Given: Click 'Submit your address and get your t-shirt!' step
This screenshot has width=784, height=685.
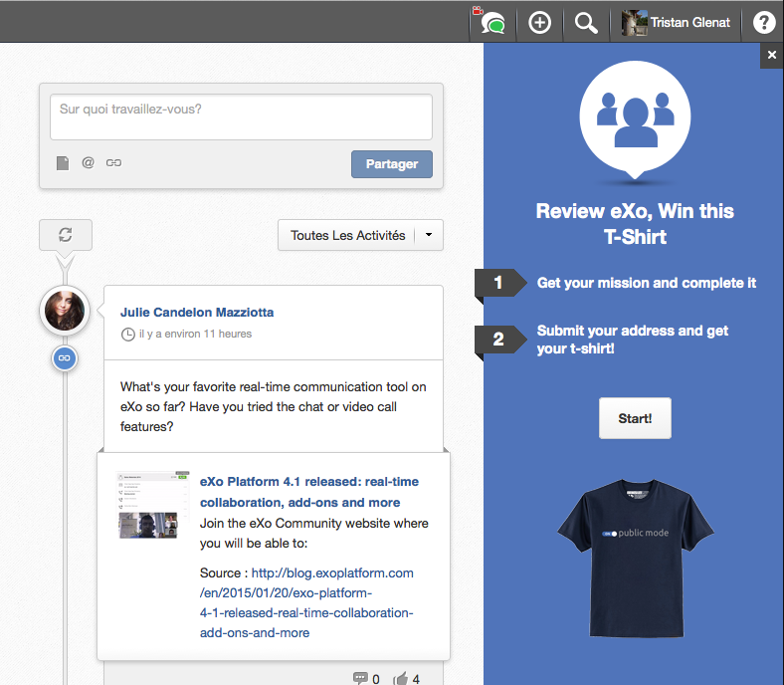Looking at the screenshot, I should (633, 340).
